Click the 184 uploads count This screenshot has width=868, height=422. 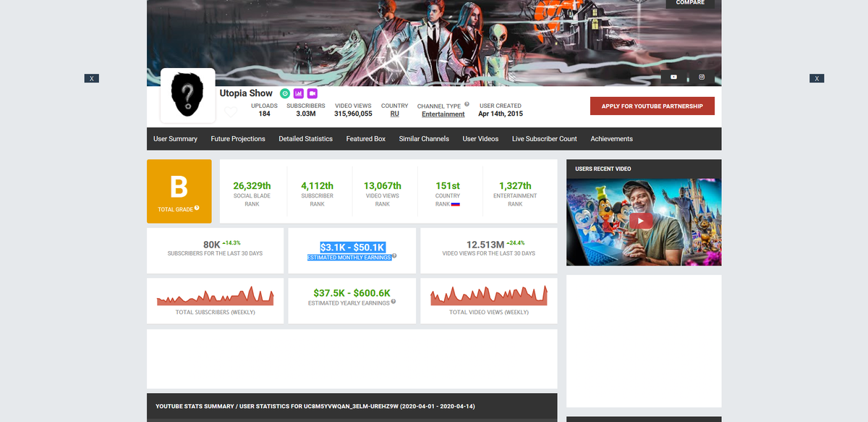(264, 114)
